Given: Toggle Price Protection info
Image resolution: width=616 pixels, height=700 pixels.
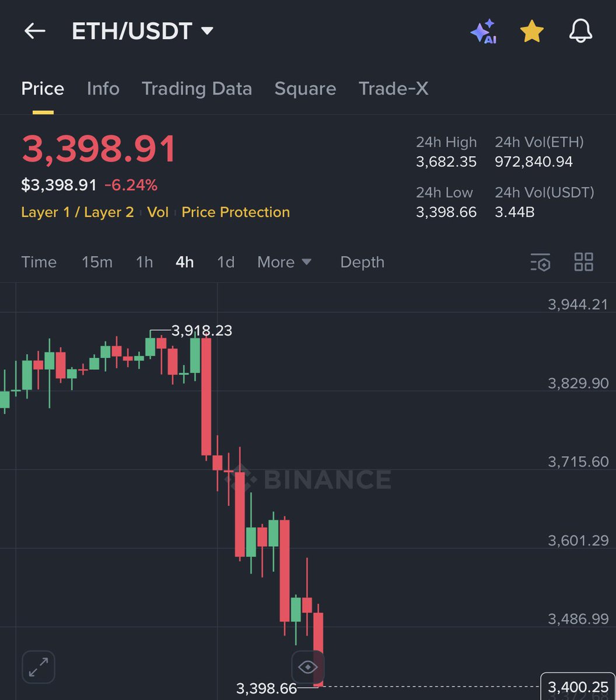Looking at the screenshot, I should pos(236,212).
